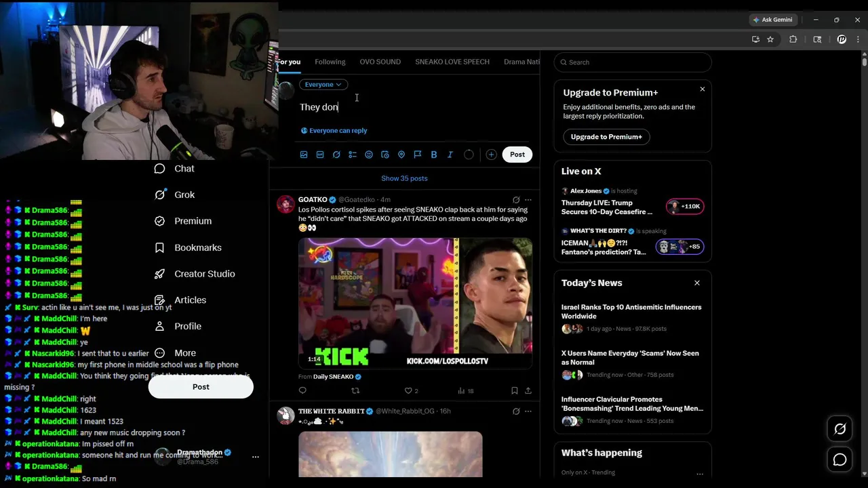Toggle italic text formatting
The image size is (868, 488).
[450, 155]
